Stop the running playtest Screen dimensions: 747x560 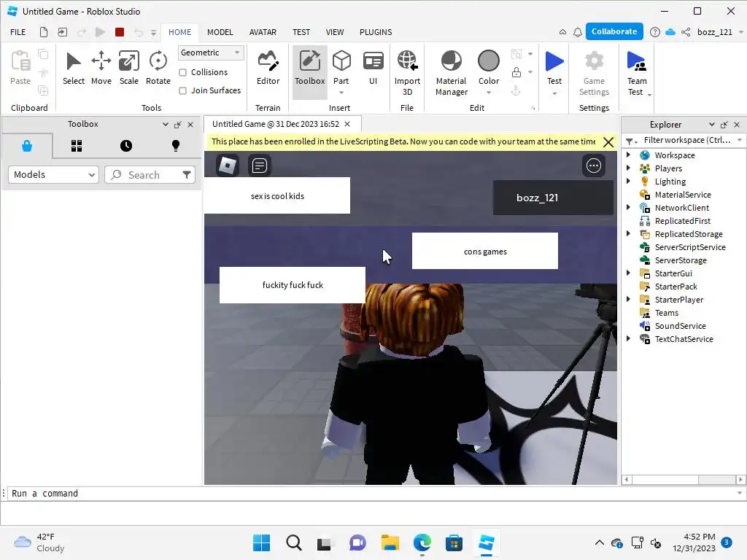tap(120, 32)
